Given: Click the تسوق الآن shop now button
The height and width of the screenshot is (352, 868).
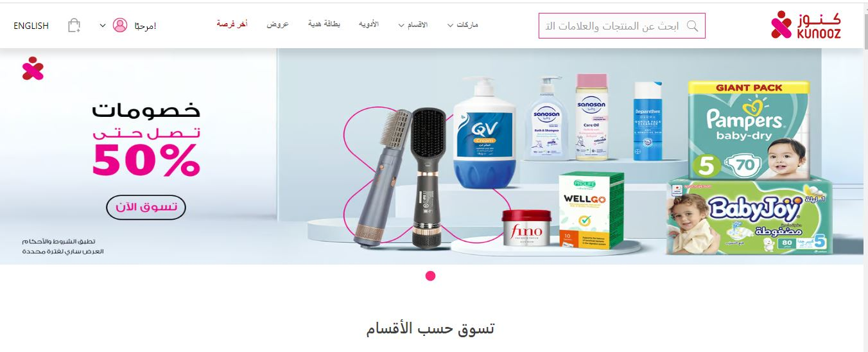Looking at the screenshot, I should (146, 207).
